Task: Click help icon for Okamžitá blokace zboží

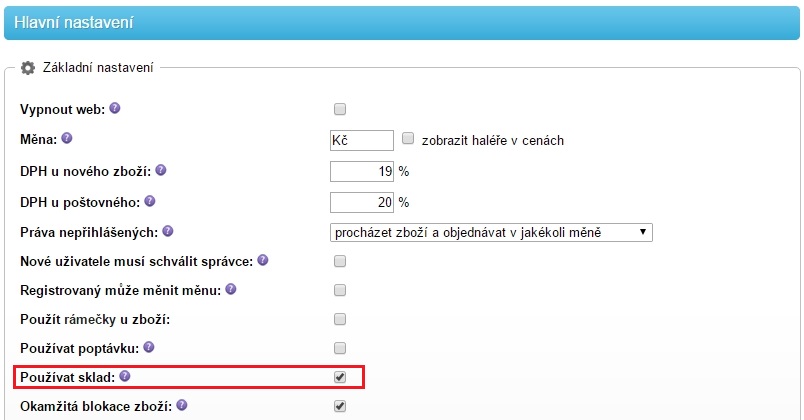Action: 182,406
